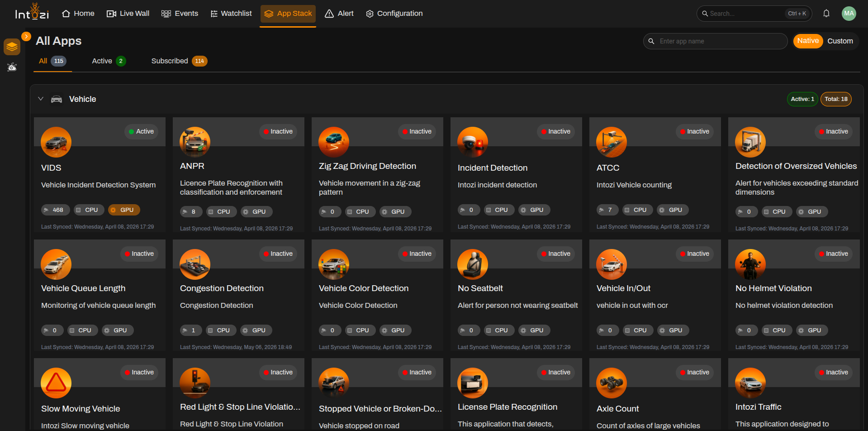Open the Configuration menu

(394, 14)
